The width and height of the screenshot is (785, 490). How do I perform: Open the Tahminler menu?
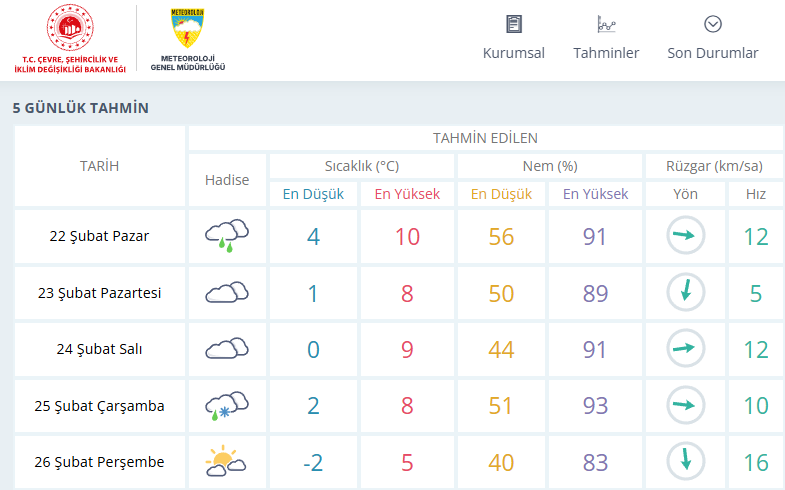tap(606, 53)
